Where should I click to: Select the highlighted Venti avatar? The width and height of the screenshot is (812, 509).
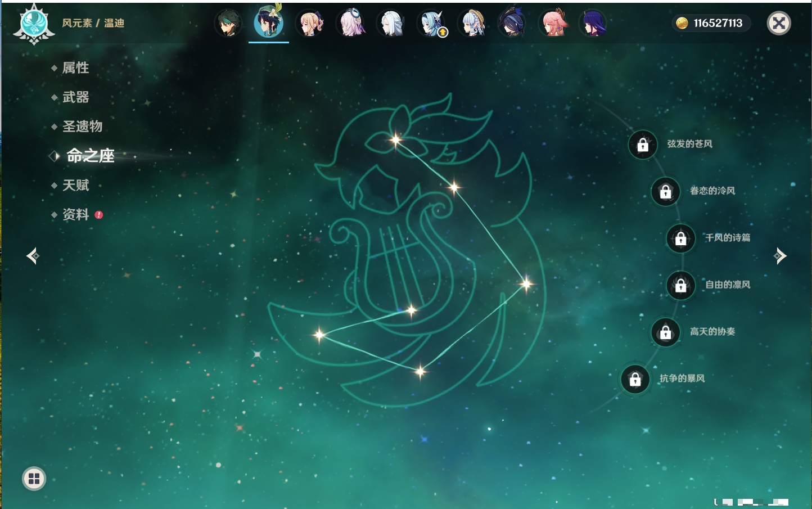point(269,22)
